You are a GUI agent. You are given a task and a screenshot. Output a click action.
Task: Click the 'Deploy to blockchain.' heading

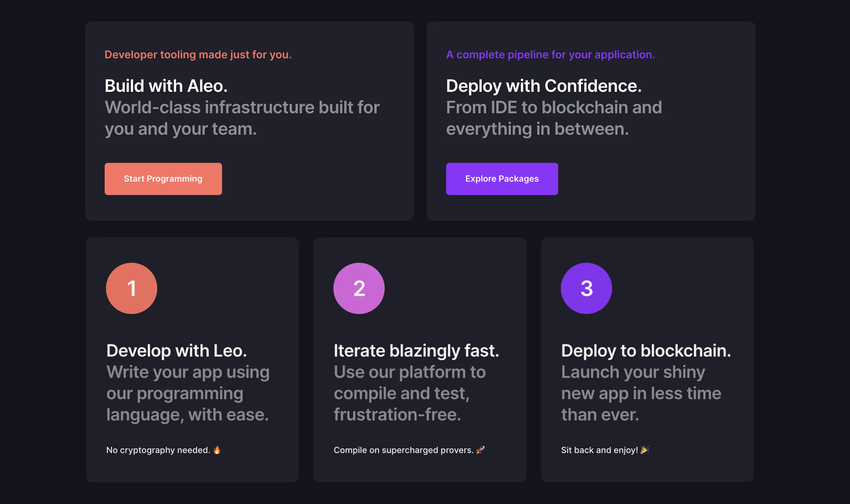coord(646,351)
